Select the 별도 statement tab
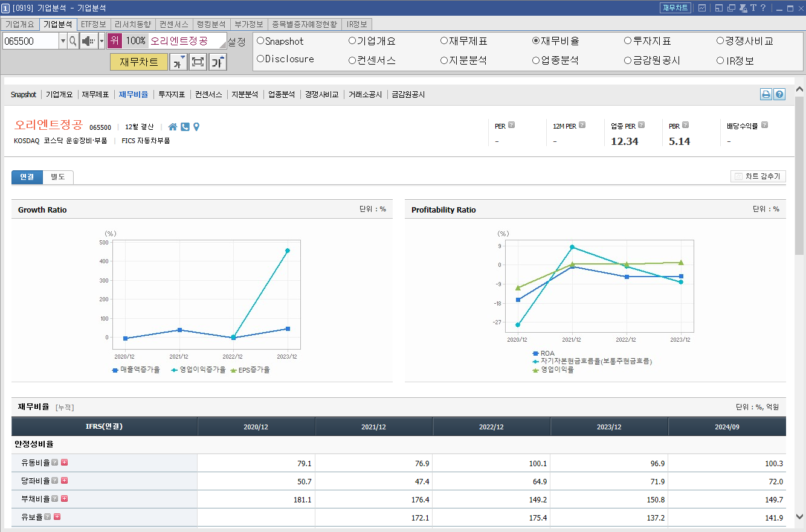This screenshot has width=806, height=532. pos(58,177)
